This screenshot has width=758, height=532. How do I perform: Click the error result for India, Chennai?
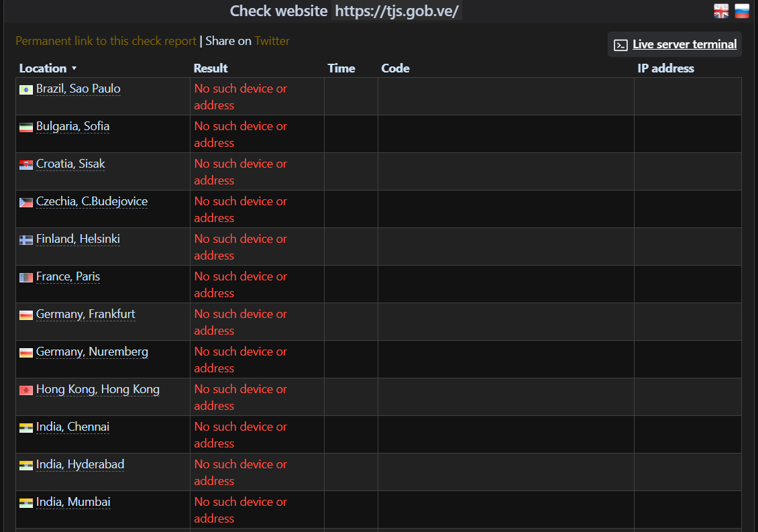(241, 435)
